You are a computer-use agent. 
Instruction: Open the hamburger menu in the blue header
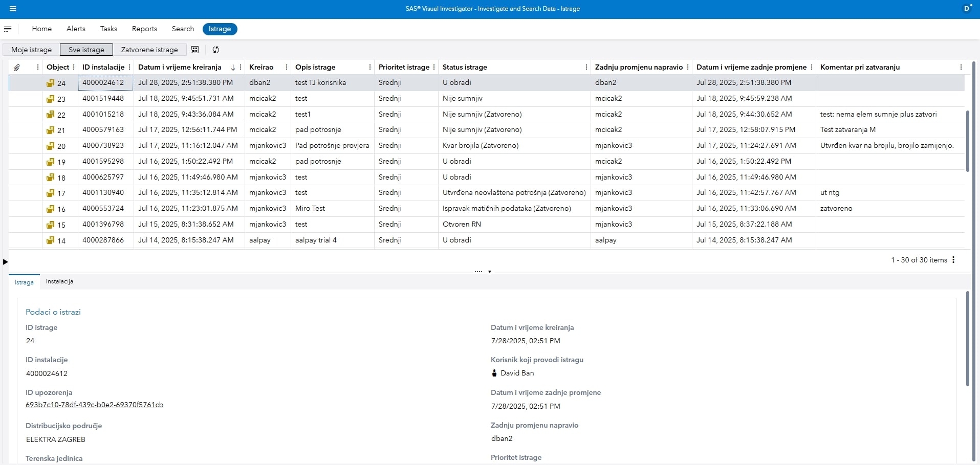tap(13, 9)
